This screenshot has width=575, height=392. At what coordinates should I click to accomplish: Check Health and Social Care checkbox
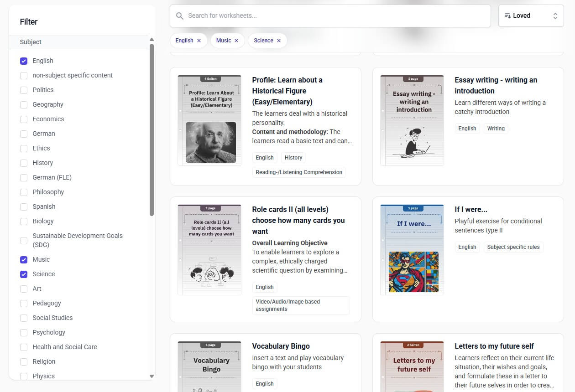(24, 347)
